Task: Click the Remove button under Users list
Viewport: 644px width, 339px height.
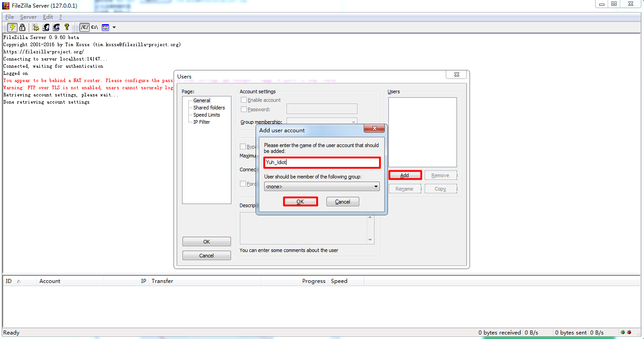Action: (x=440, y=175)
